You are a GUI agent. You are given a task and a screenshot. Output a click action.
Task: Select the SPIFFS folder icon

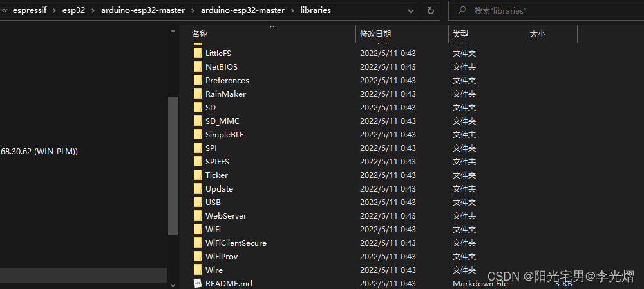tap(198, 162)
